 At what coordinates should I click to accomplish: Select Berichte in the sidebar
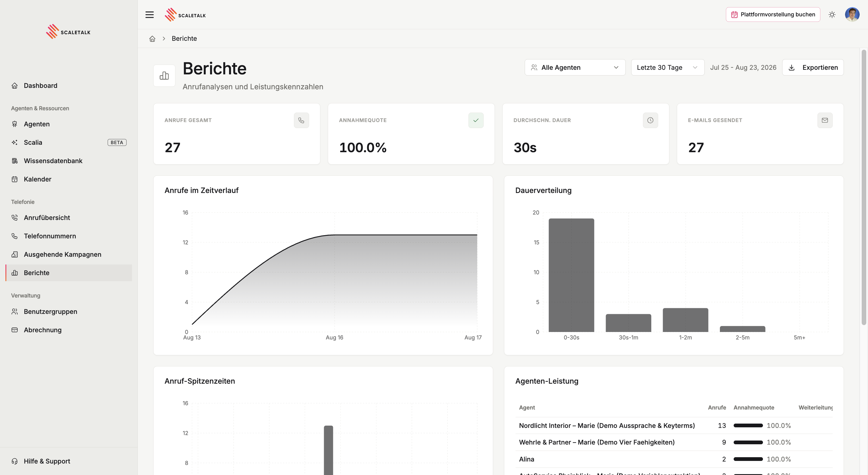[x=69, y=273]
